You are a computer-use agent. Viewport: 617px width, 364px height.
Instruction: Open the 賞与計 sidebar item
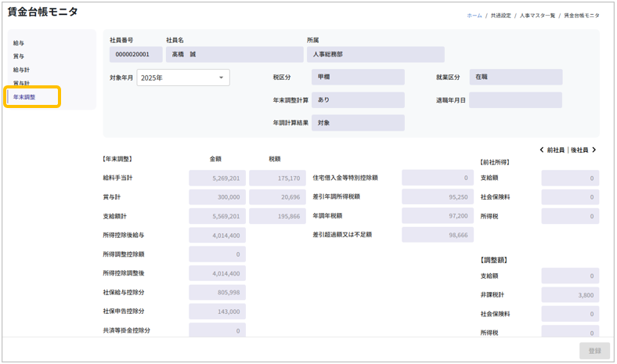tap(21, 83)
